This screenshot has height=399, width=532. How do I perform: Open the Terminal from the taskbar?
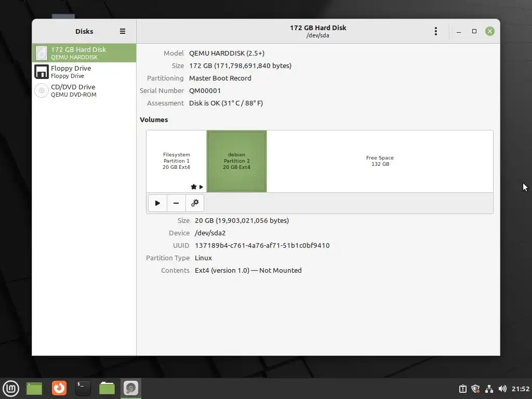tap(83, 388)
